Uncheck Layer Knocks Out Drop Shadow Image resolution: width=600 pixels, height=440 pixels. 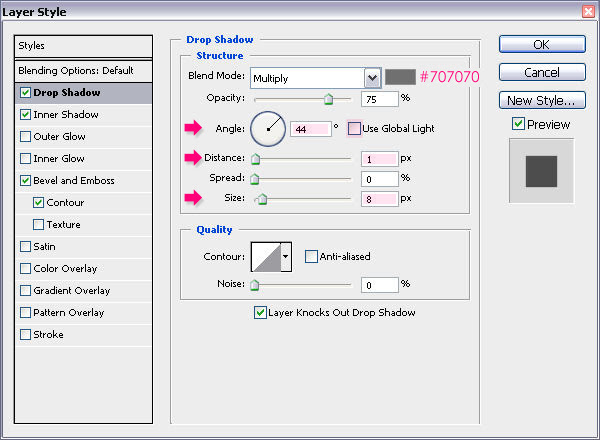pyautogui.click(x=260, y=313)
